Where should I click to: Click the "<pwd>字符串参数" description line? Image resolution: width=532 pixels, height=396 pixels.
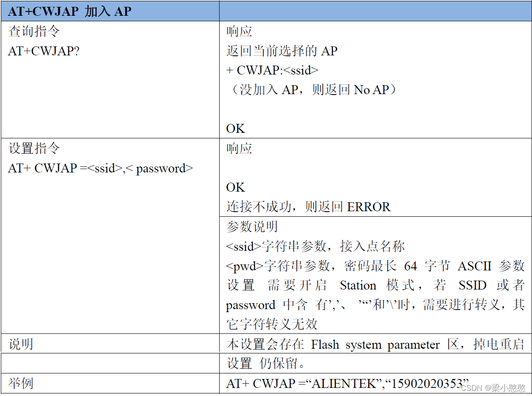tap(375, 266)
